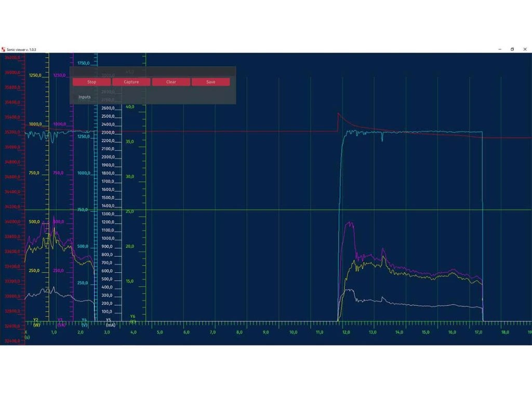532x399 pixels.
Task: Click the Sonic viewer title bar text
Action: coord(23,49)
